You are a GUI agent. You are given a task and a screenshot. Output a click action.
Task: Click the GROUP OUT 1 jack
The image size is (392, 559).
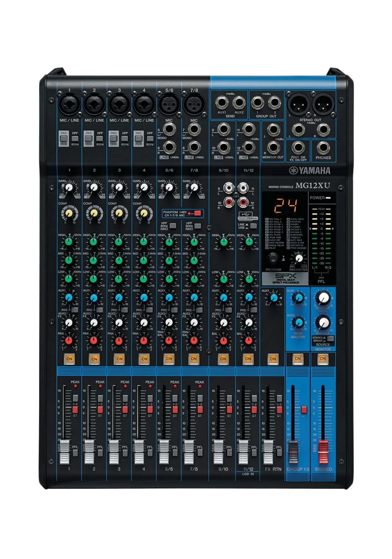click(x=257, y=103)
